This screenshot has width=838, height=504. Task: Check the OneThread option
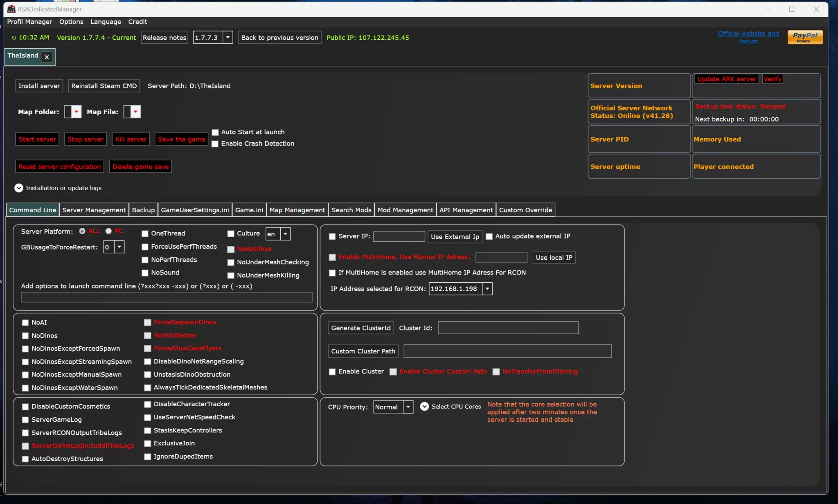[x=145, y=234]
